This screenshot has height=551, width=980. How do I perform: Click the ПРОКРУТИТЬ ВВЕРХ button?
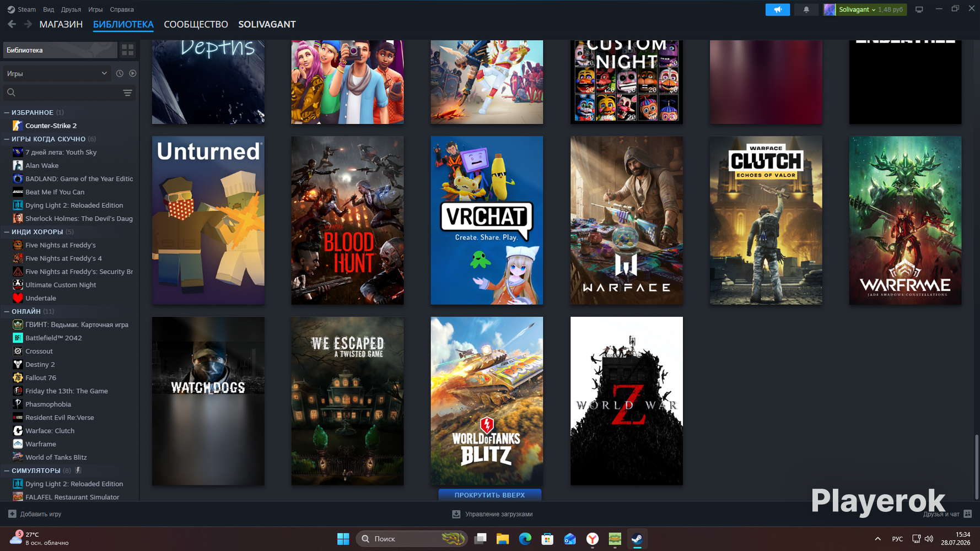pos(489,495)
